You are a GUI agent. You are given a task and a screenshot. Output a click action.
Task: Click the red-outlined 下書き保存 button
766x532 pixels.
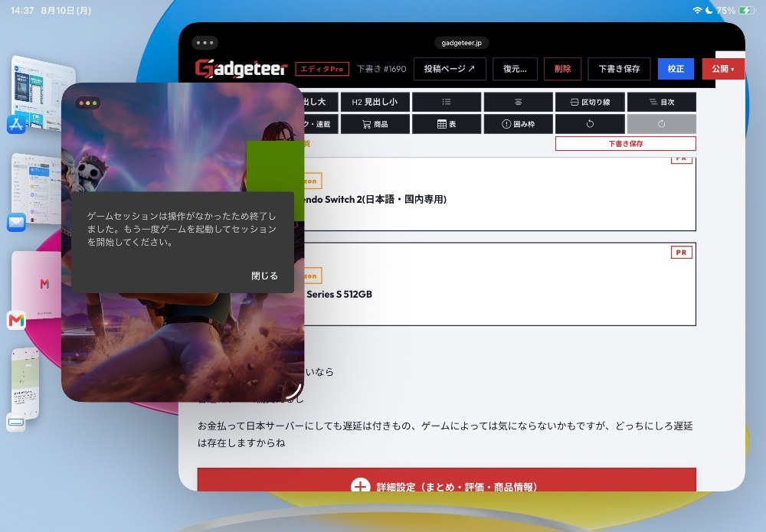[625, 143]
